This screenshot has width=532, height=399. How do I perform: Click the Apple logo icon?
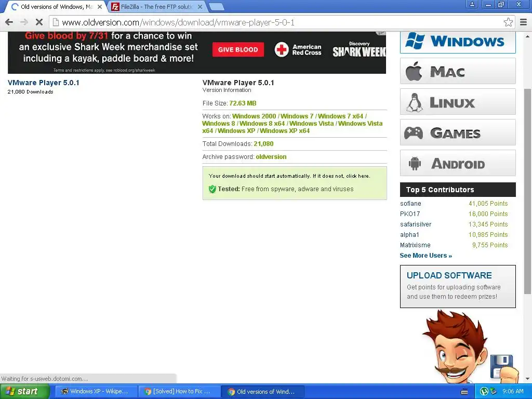414,71
